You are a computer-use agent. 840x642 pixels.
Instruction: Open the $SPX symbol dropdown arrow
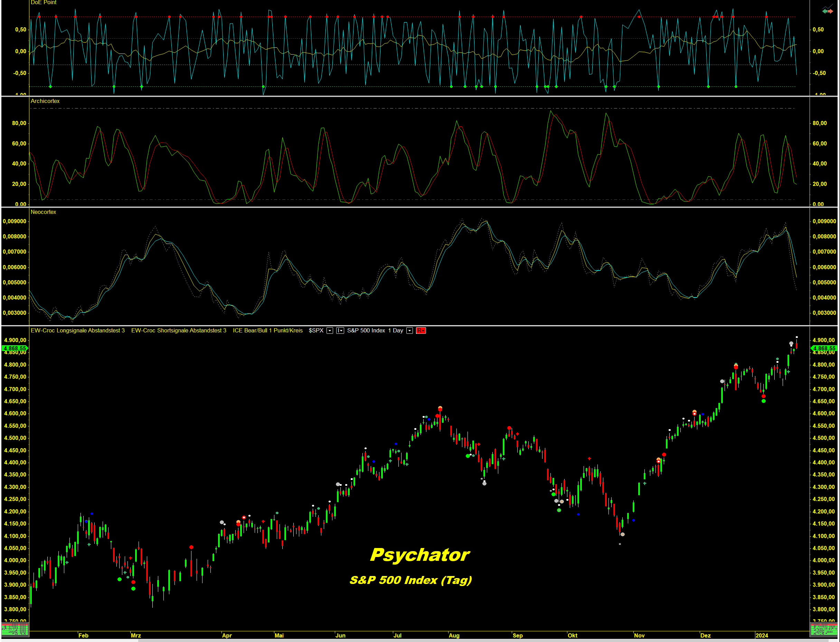pyautogui.click(x=330, y=331)
